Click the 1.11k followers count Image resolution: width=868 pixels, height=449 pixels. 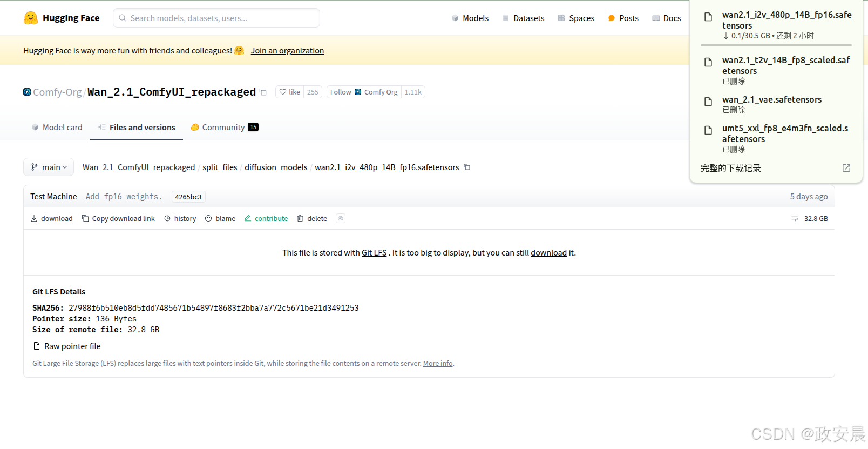point(413,92)
